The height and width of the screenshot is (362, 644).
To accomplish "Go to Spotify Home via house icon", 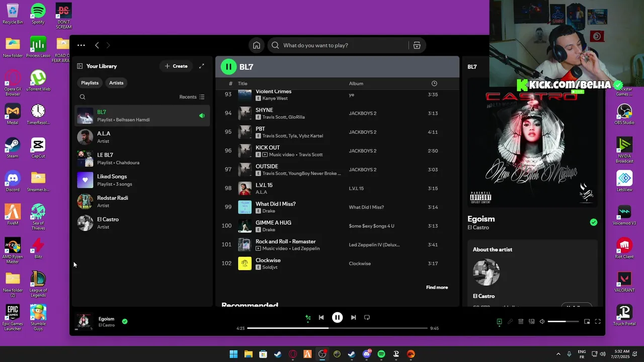I will click(x=257, y=45).
